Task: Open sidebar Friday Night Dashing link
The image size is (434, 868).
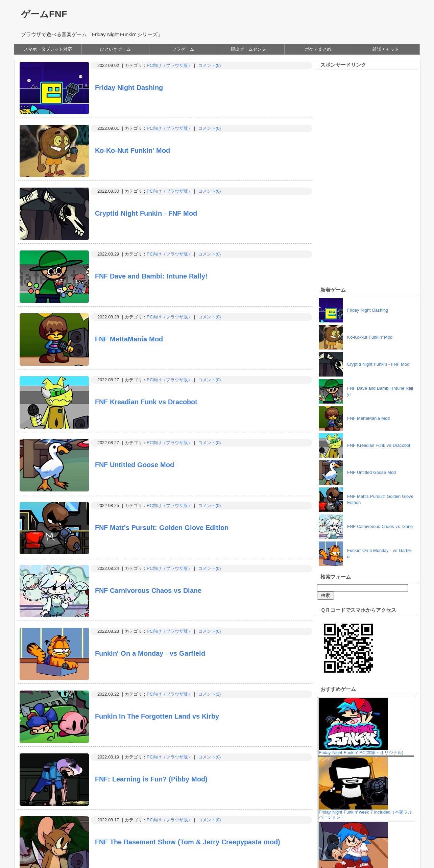Action: 367,310
